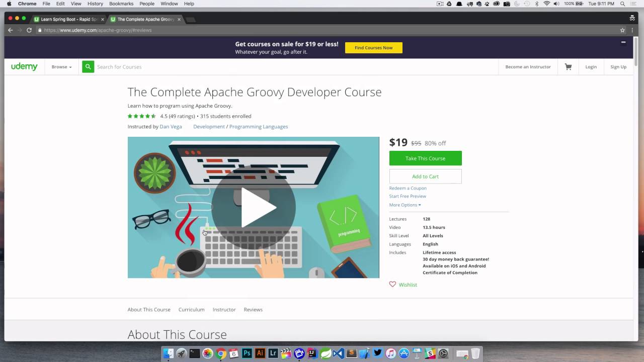
Task: Click the Login link
Action: click(x=591, y=67)
